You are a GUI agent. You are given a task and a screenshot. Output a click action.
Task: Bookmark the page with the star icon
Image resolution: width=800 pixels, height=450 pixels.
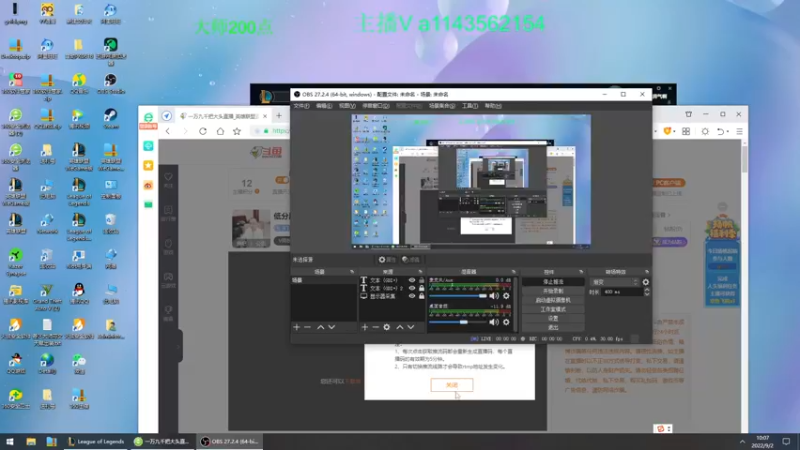[x=237, y=131]
